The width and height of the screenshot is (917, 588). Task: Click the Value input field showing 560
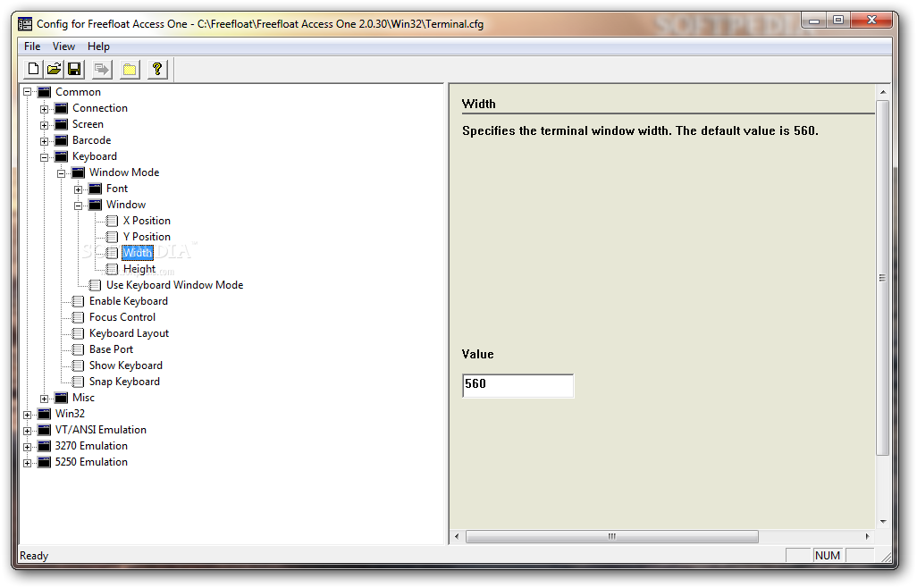coord(517,386)
